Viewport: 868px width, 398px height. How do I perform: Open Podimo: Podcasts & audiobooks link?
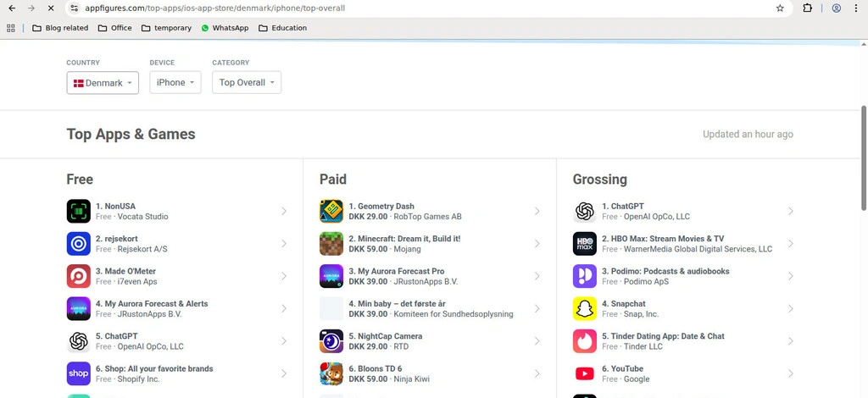point(666,272)
